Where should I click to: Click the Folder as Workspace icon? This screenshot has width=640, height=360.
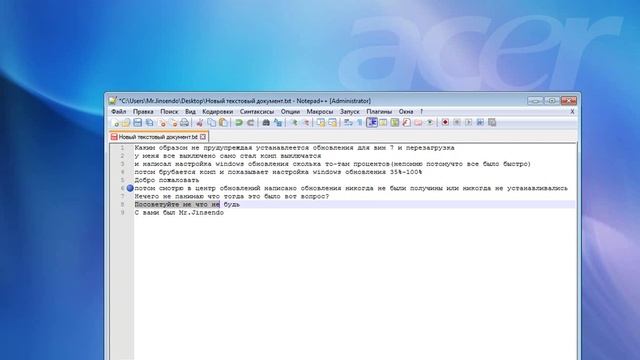point(418,122)
